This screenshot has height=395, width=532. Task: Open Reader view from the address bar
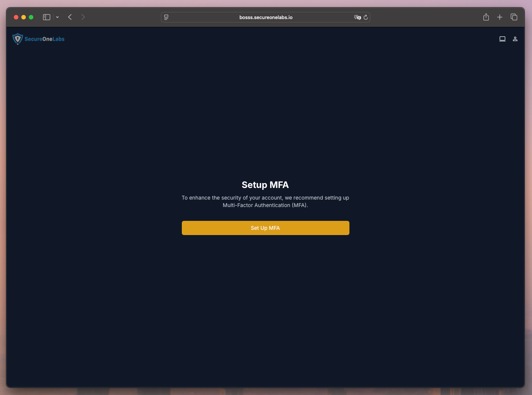[166, 17]
